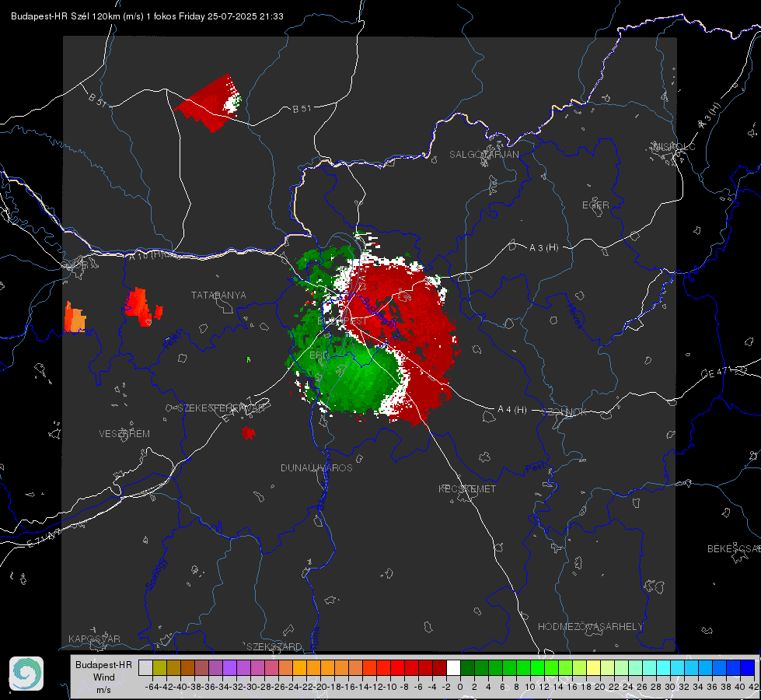Image resolution: width=761 pixels, height=700 pixels.
Task: Click the SZOLNOK city label
Action: [564, 412]
